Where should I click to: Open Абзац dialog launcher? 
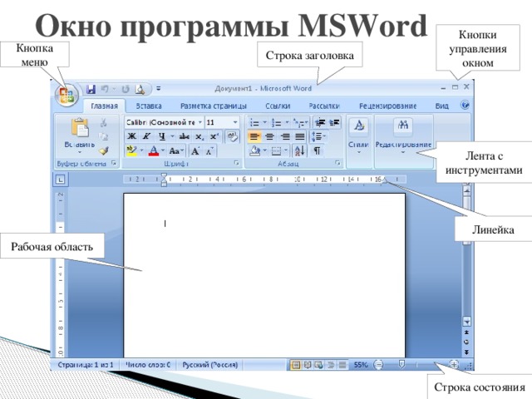point(337,163)
